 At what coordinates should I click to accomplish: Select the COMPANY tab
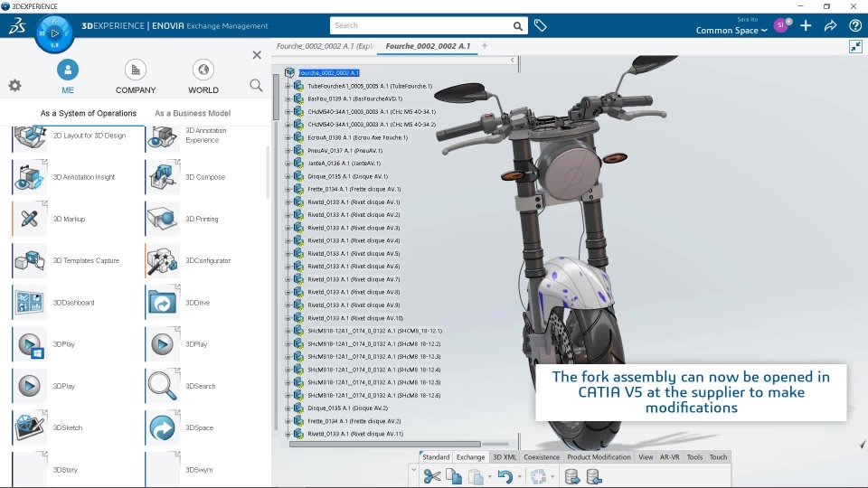[136, 77]
